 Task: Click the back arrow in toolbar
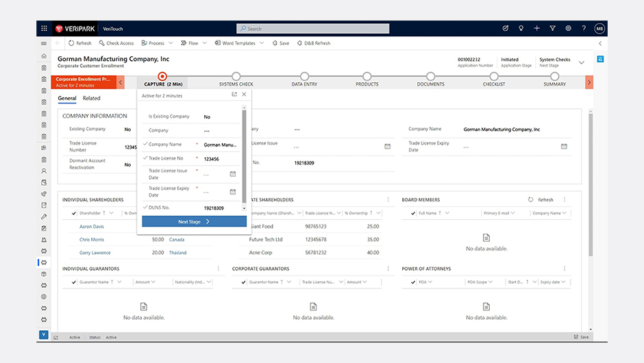coord(58,43)
